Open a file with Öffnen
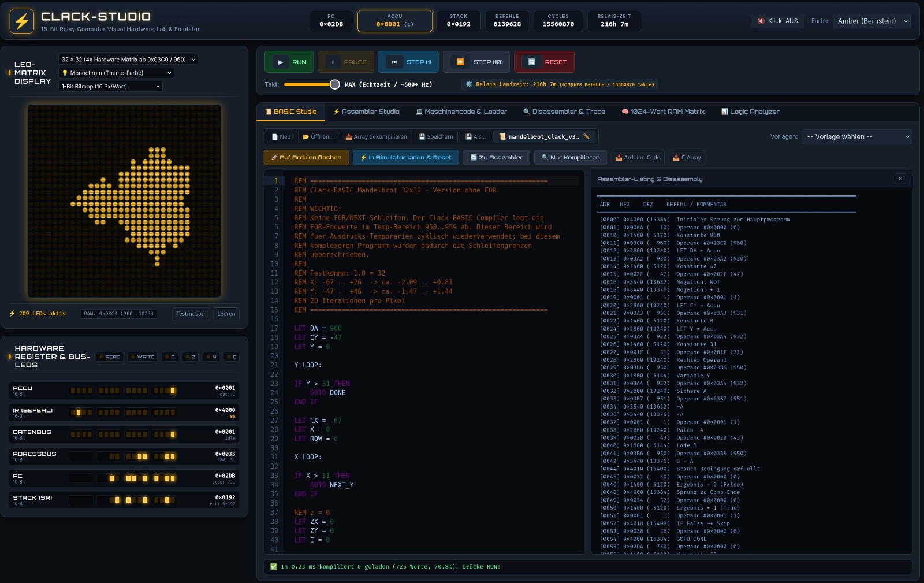Viewport: 924px width, 583px height. (318, 137)
